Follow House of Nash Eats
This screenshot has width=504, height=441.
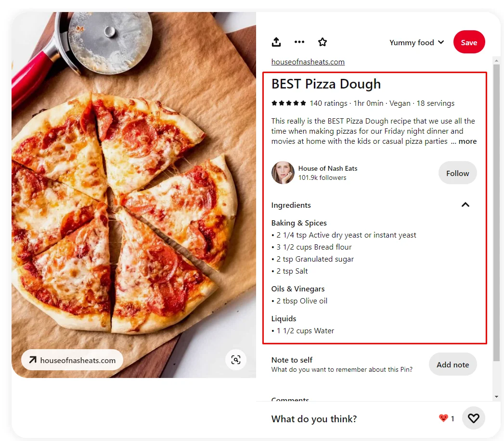click(x=457, y=173)
